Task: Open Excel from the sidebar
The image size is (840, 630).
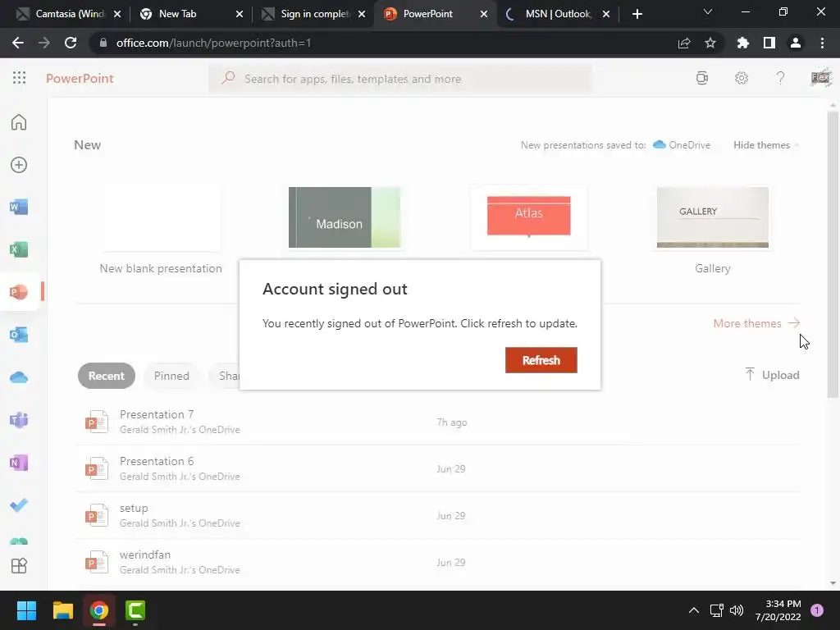Action: [19, 249]
